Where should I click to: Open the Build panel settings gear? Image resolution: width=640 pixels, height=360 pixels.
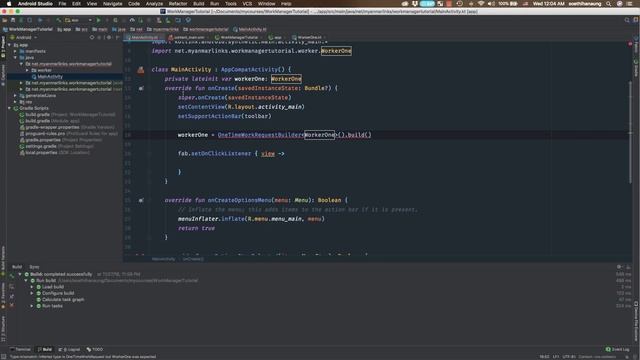[x=619, y=267]
